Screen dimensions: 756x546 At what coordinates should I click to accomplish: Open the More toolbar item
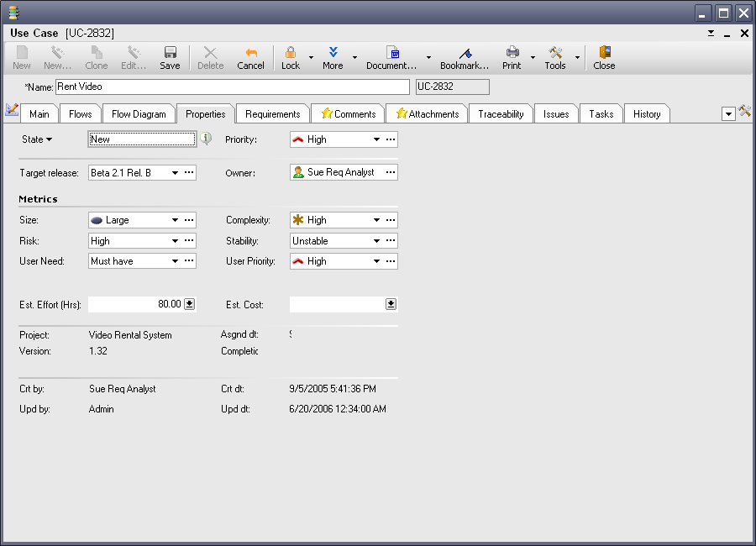333,58
